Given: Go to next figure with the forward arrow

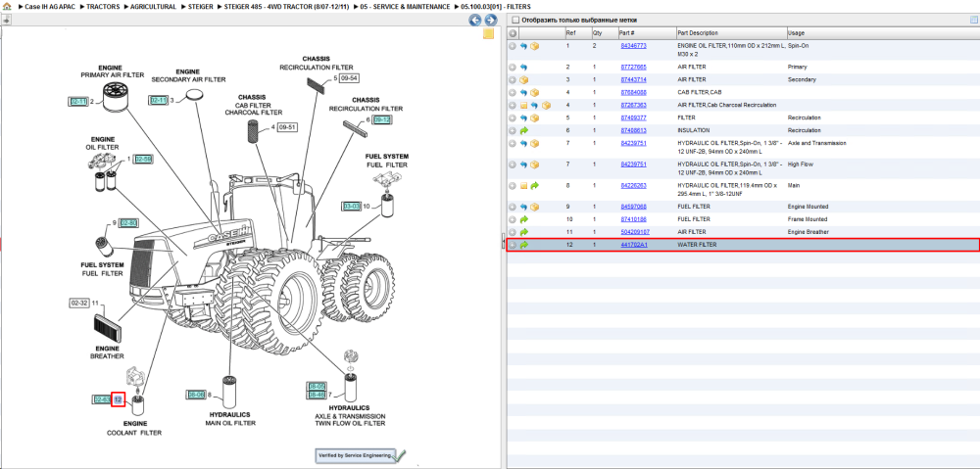Looking at the screenshot, I should point(491,20).
